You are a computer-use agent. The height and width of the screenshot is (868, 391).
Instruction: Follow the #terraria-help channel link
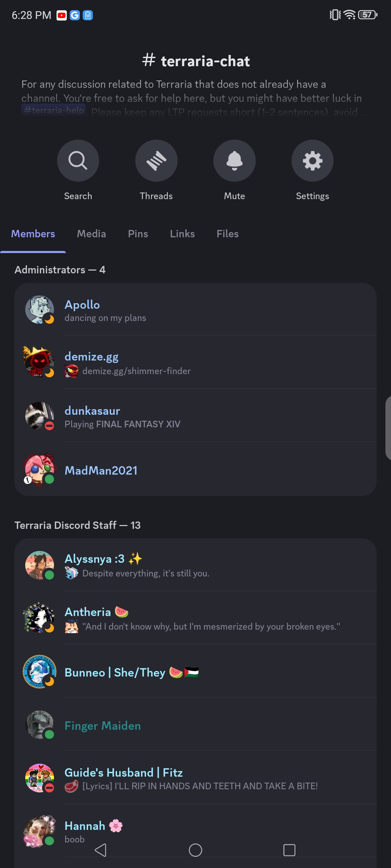[x=54, y=110]
